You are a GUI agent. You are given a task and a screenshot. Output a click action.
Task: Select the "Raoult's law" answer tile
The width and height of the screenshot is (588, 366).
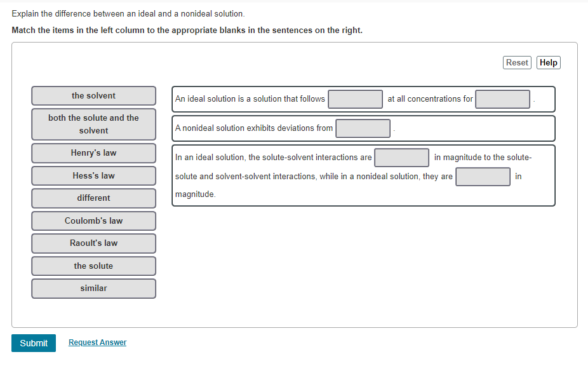(93, 243)
